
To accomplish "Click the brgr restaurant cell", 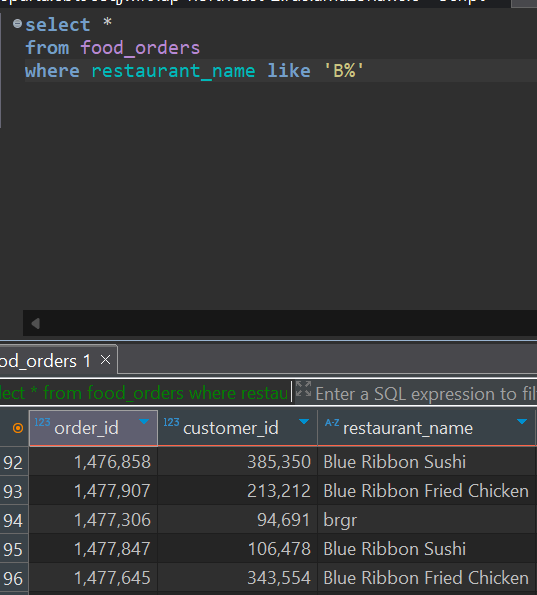I will coord(426,519).
